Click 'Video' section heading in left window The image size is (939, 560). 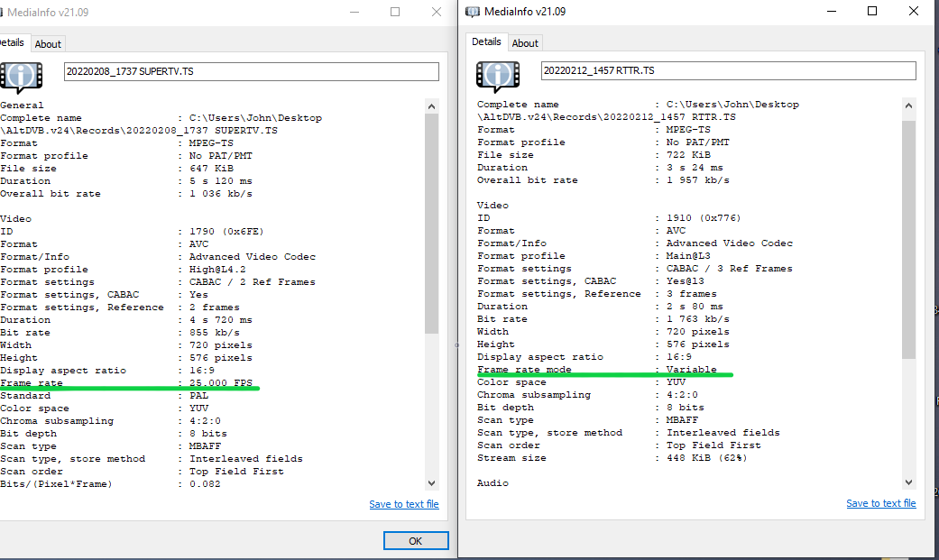click(x=16, y=218)
